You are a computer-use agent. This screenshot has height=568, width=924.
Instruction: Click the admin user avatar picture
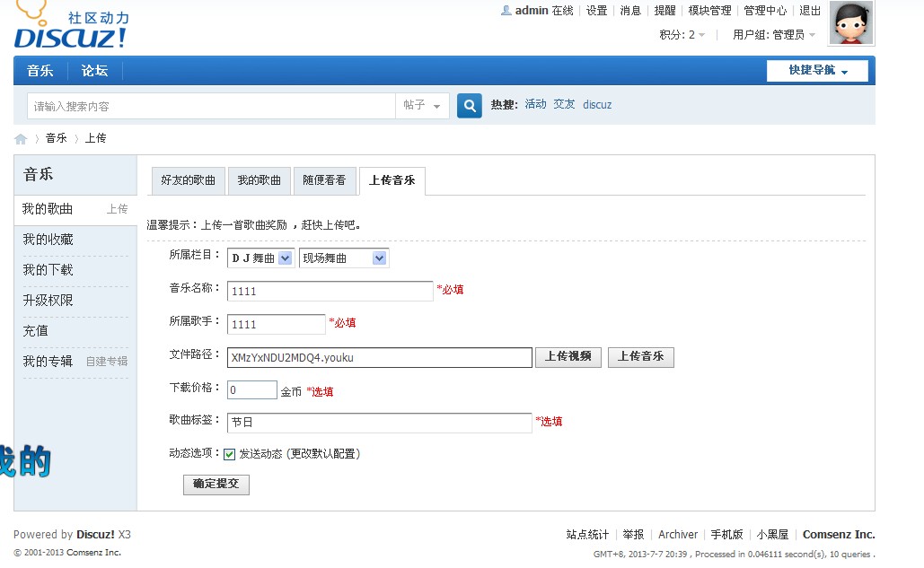click(x=850, y=23)
